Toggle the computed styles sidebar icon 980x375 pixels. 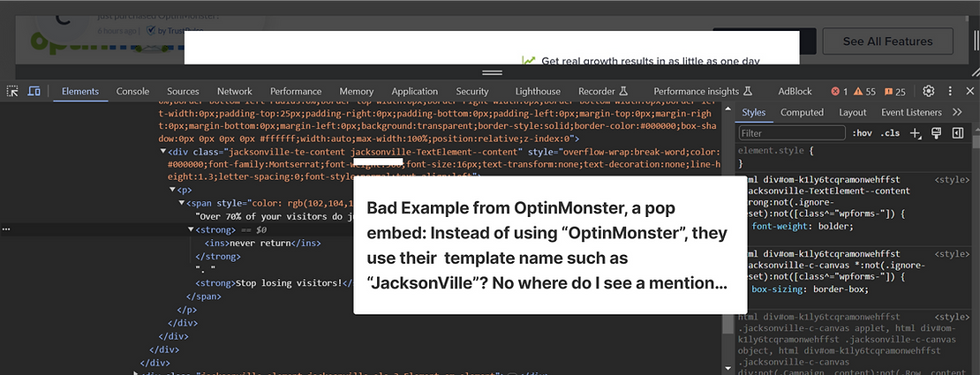click(x=958, y=133)
